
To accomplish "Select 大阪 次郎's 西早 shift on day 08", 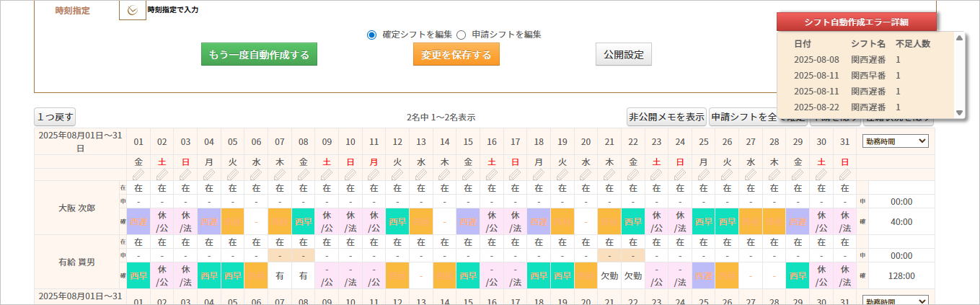I will pos(303,221).
